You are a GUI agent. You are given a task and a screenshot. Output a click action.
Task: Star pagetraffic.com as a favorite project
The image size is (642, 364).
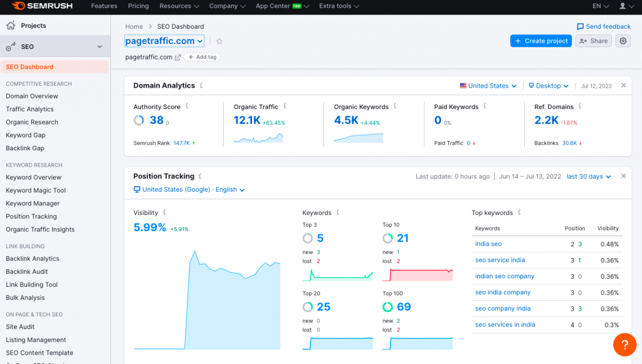(218, 40)
